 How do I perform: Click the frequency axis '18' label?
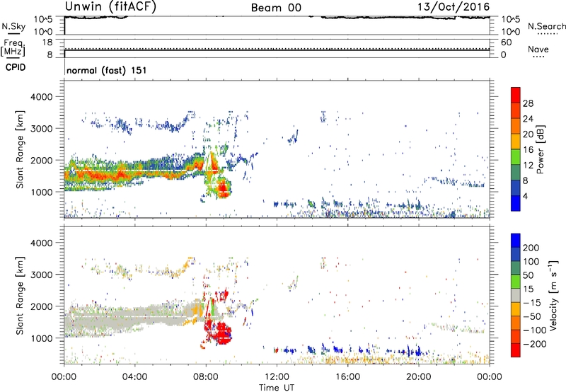[47, 42]
